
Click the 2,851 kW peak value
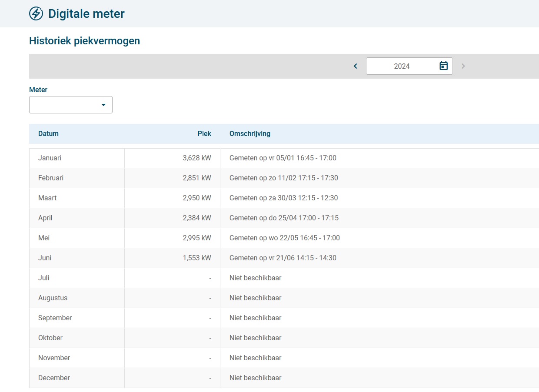197,178
